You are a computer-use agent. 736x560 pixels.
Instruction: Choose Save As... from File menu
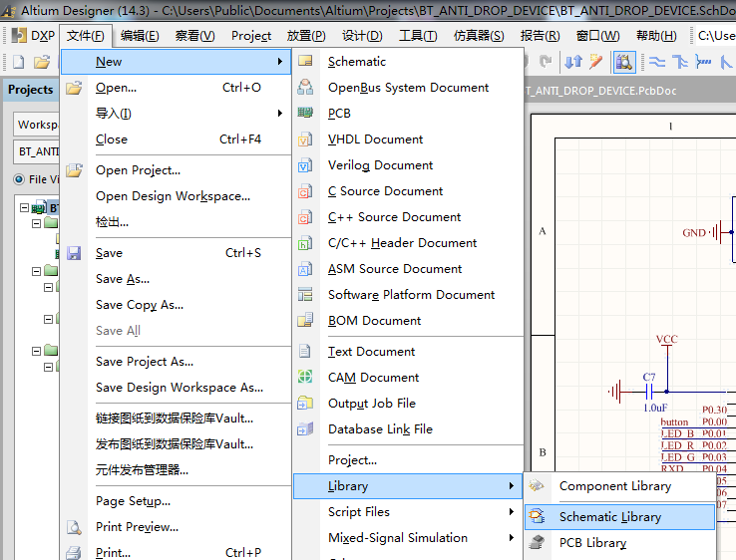177,279
